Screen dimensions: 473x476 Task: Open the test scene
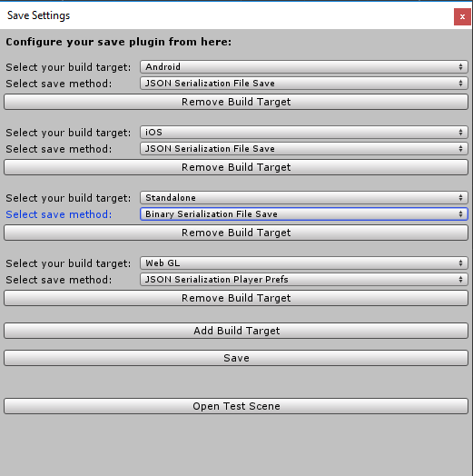(x=236, y=406)
